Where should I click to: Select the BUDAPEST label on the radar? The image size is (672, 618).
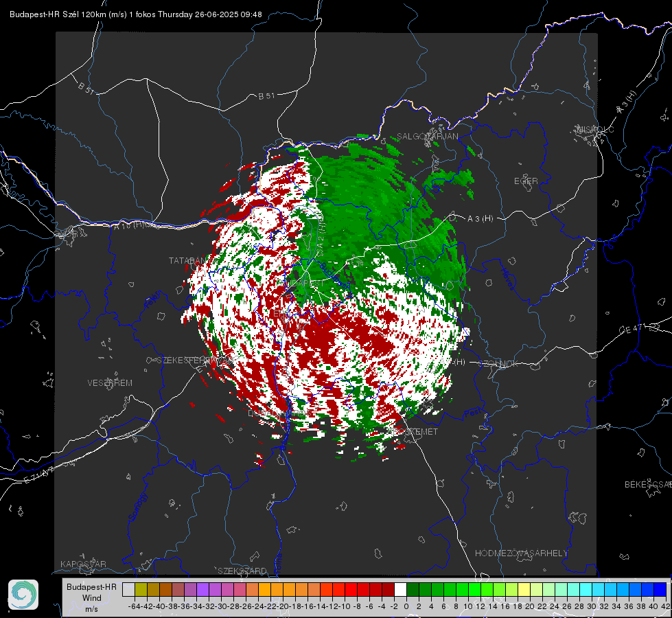[303, 284]
